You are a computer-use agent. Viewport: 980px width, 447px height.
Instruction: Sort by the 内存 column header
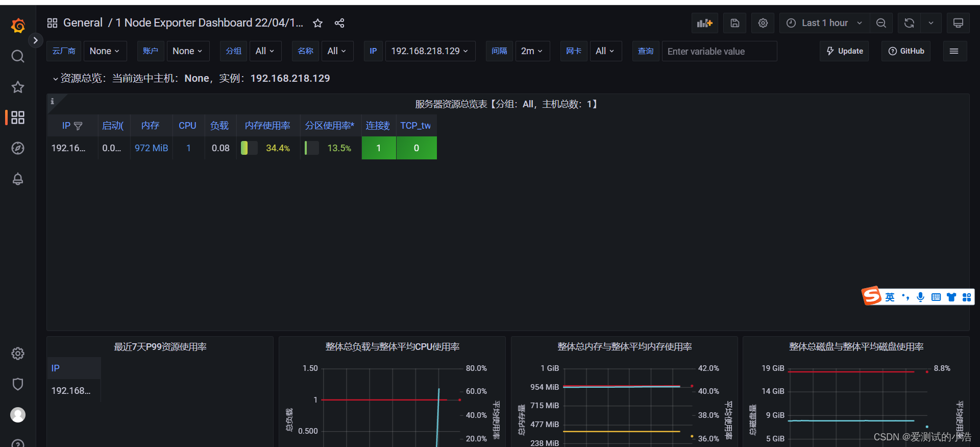(150, 126)
